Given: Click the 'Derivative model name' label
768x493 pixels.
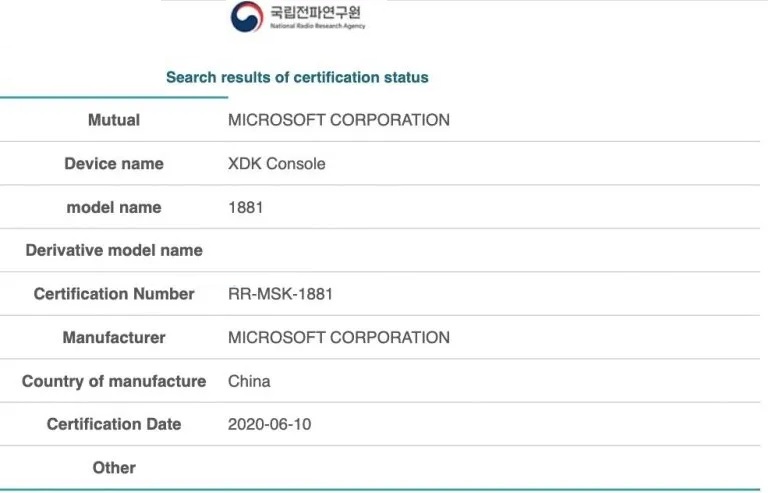Looking at the screenshot, I should [114, 250].
